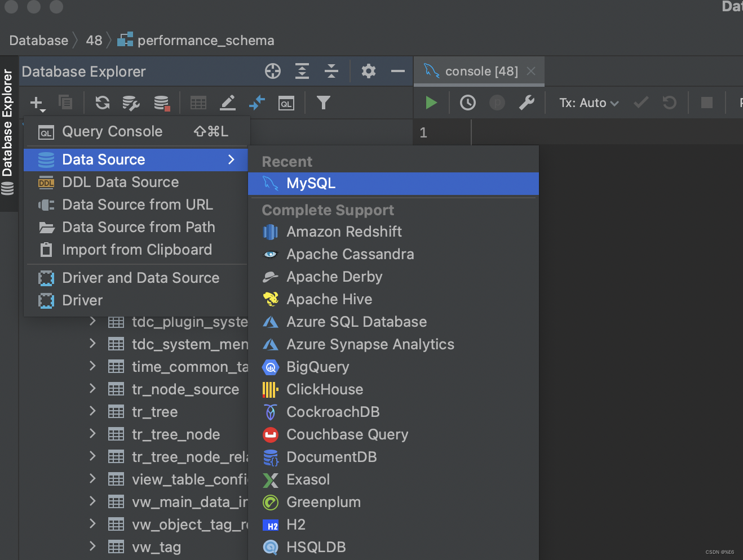Screen dimensions: 743x560
Task: Choose Couchbase Query data source
Action: point(393,435)
